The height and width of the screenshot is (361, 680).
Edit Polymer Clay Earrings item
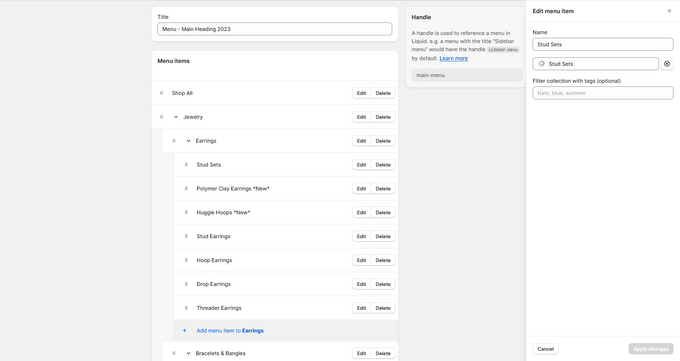click(361, 188)
